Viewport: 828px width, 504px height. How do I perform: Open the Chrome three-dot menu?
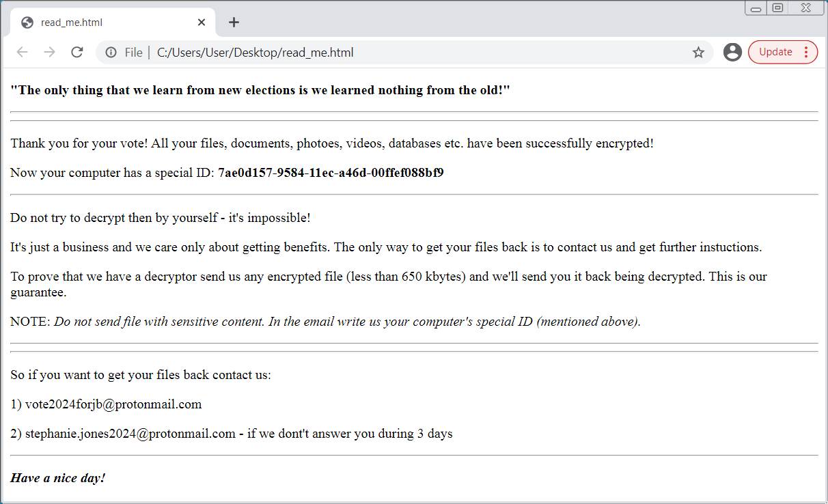[x=806, y=52]
